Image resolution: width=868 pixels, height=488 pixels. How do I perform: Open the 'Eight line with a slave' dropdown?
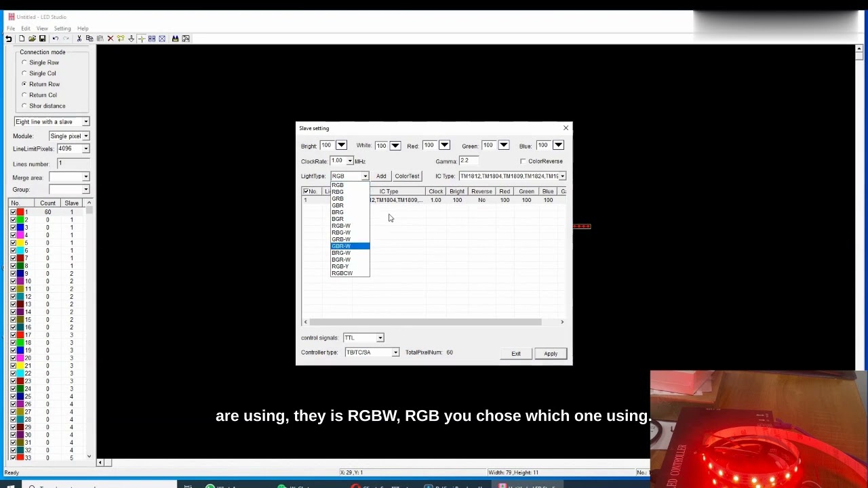[x=85, y=122]
